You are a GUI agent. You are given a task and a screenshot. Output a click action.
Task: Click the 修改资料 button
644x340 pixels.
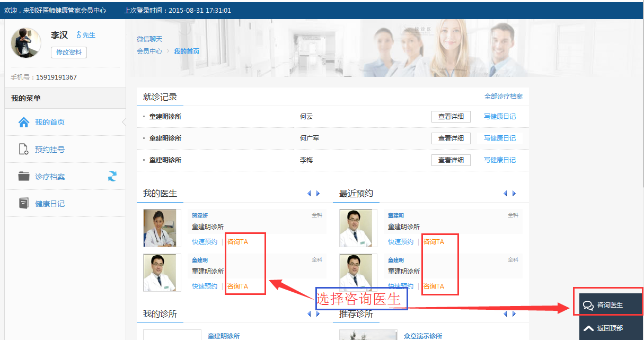pos(68,52)
